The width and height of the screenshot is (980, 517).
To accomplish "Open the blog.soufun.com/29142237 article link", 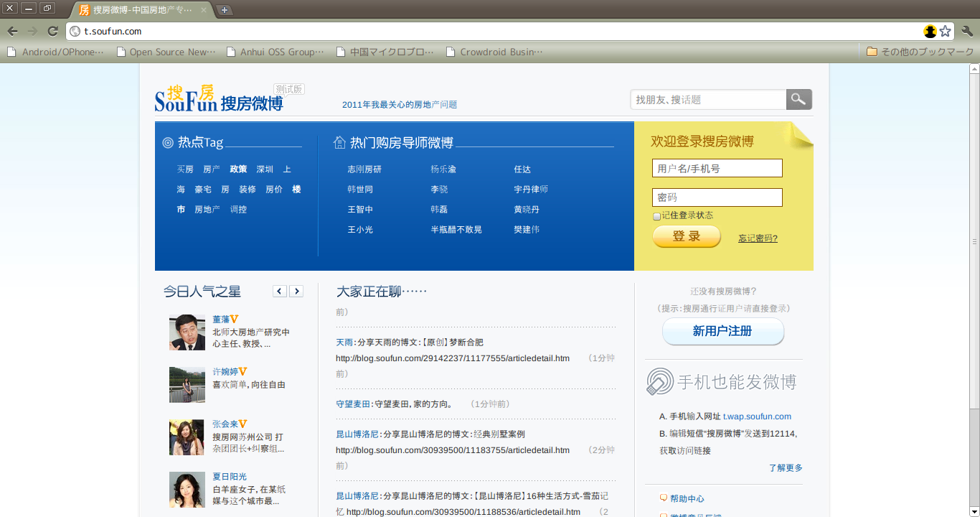I will [453, 358].
